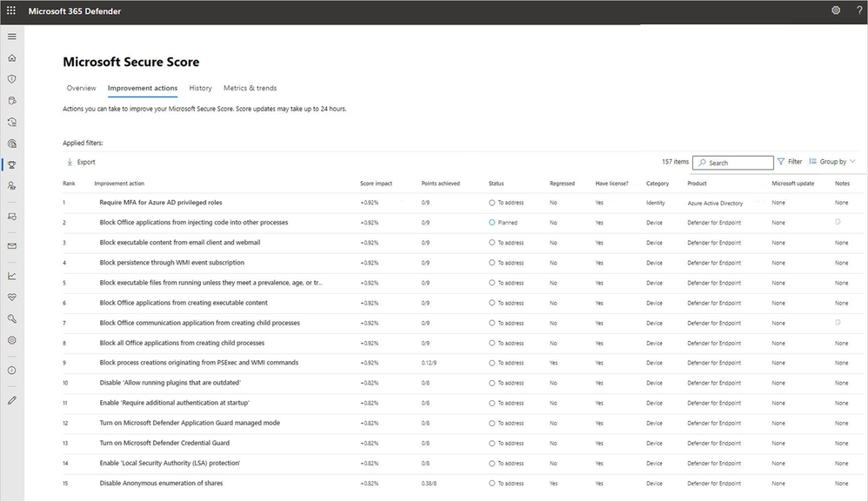Open the Hunting icon below the shield
The height and width of the screenshot is (502, 868).
pos(11,101)
